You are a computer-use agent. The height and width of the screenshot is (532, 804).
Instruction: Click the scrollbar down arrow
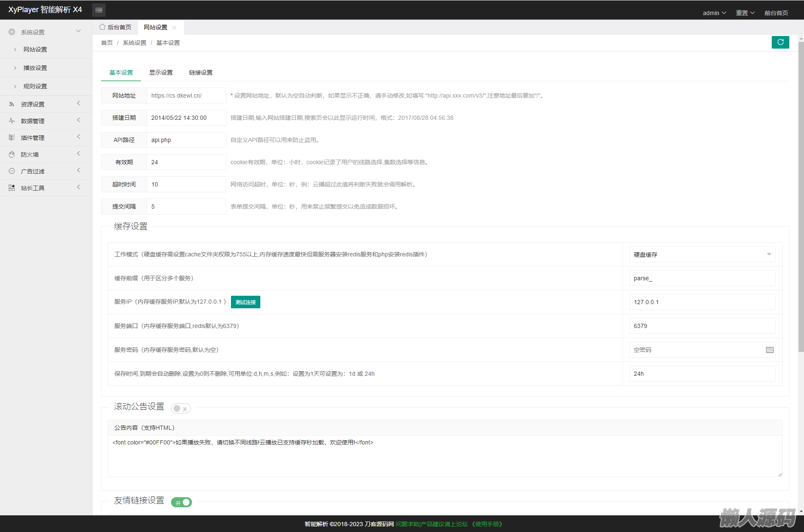(x=801, y=511)
